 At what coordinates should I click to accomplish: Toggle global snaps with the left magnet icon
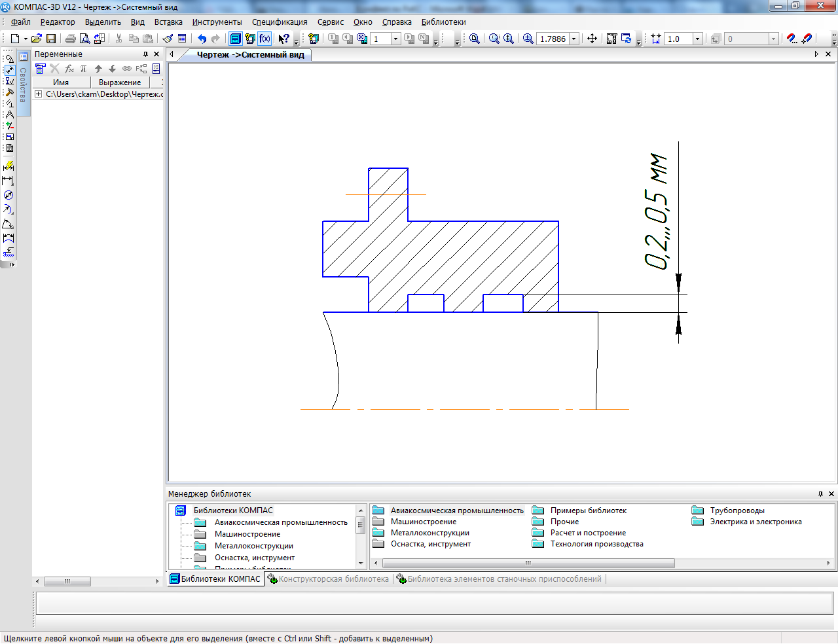pos(792,39)
